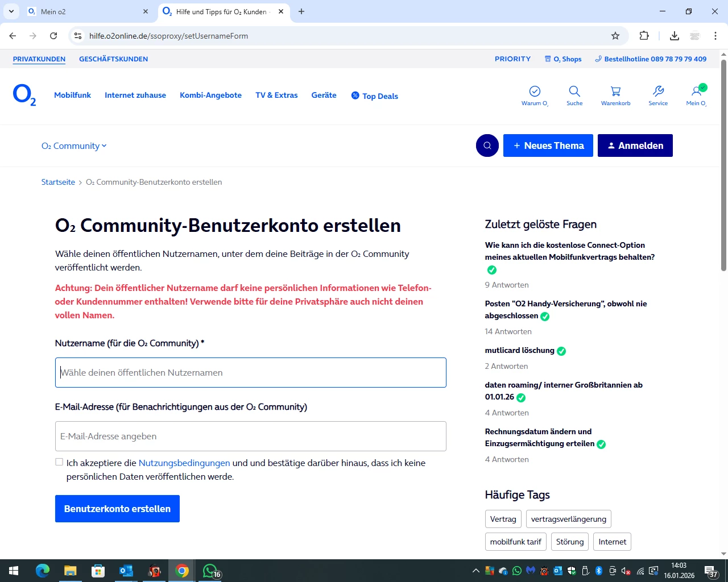
Task: Open the Nutzungsbedingungen link
Action: (184, 463)
